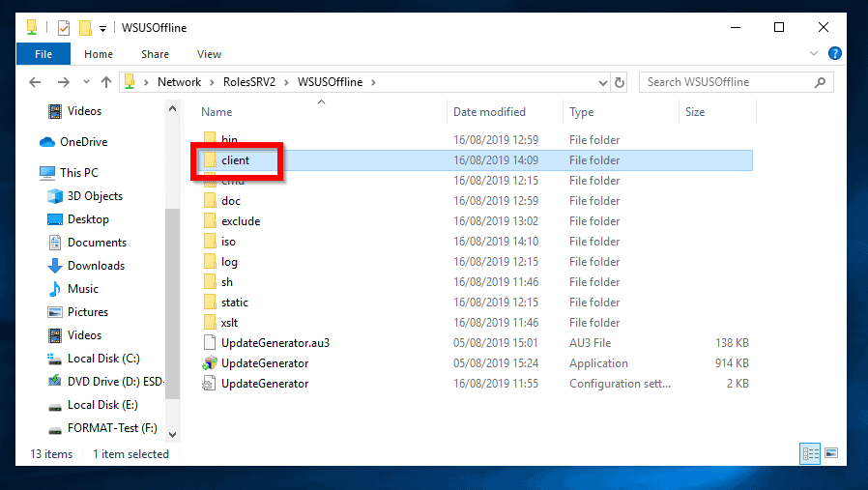Click RolesSRV2 in the address breadcrumb
The height and width of the screenshot is (490, 868).
tap(249, 82)
